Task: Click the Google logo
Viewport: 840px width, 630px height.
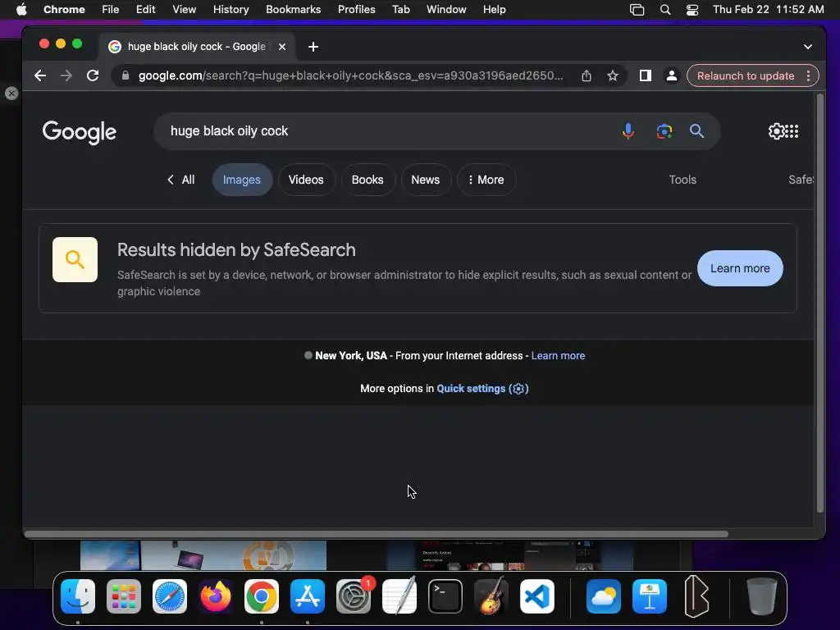Action: coord(80,132)
